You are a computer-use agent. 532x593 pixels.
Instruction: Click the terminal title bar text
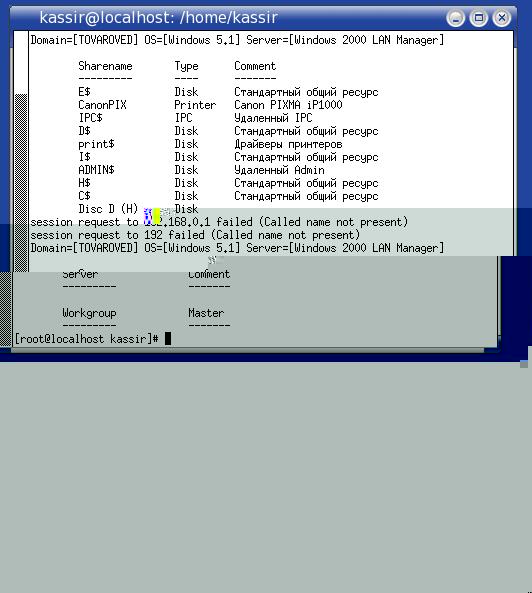(x=158, y=18)
